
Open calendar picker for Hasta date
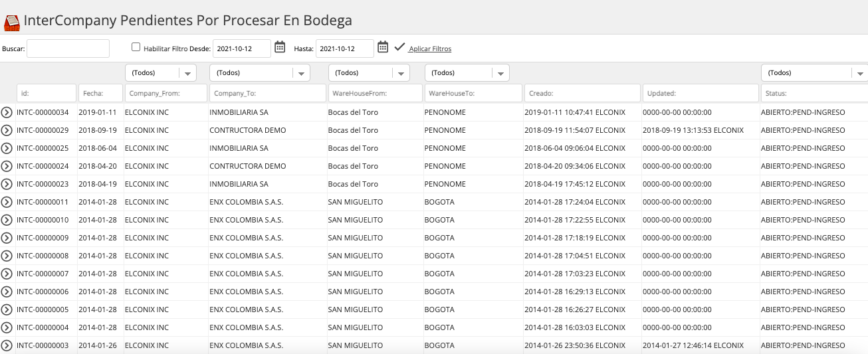pyautogui.click(x=383, y=47)
